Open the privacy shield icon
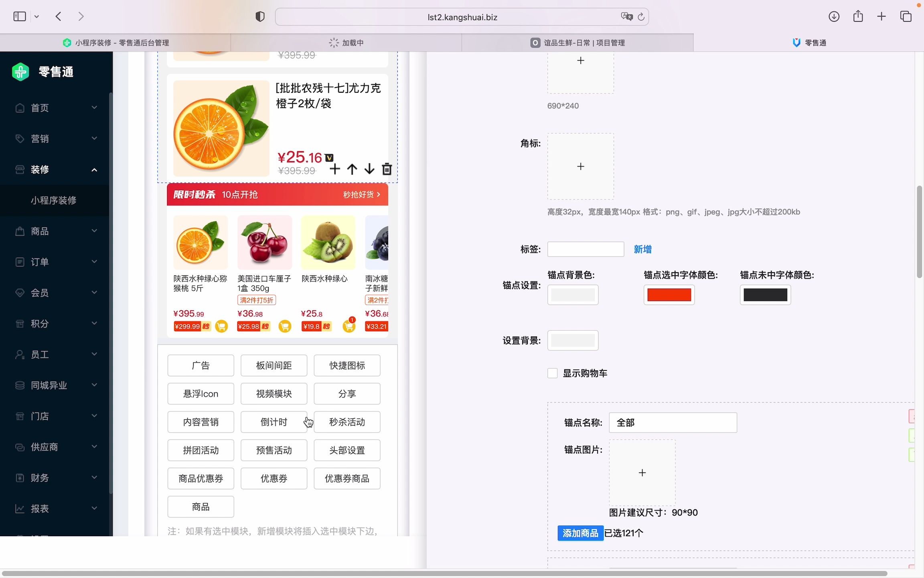The width and height of the screenshot is (924, 578). click(260, 16)
